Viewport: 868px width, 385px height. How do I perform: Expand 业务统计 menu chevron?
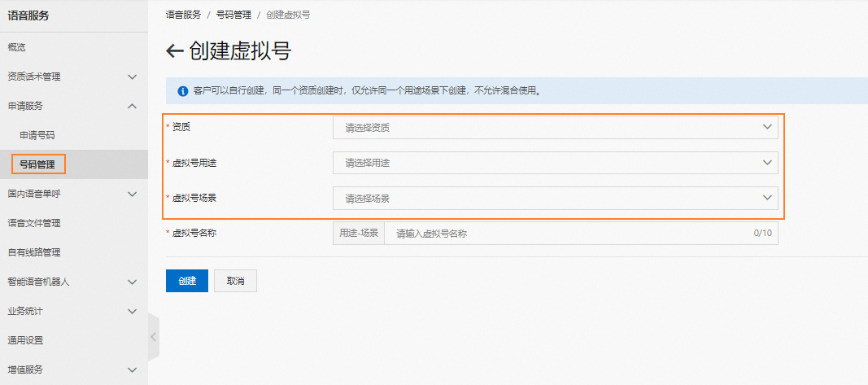pos(132,311)
